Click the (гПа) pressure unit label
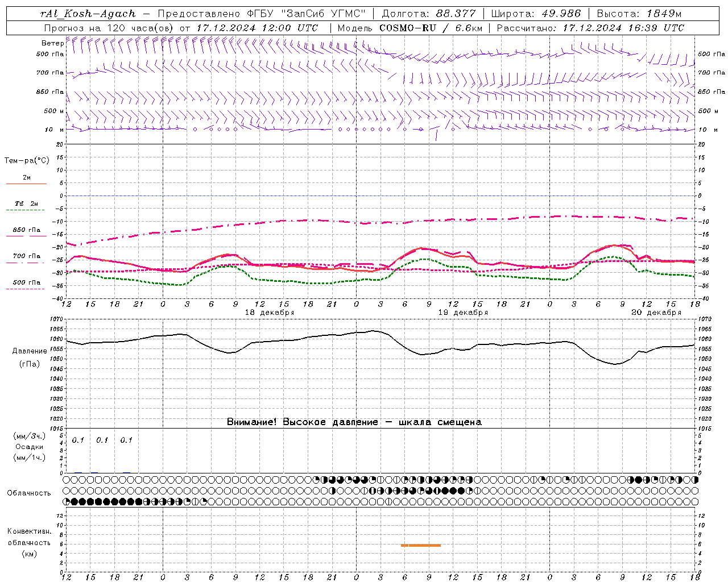Viewport: 728px width, 582px height. (x=30, y=364)
